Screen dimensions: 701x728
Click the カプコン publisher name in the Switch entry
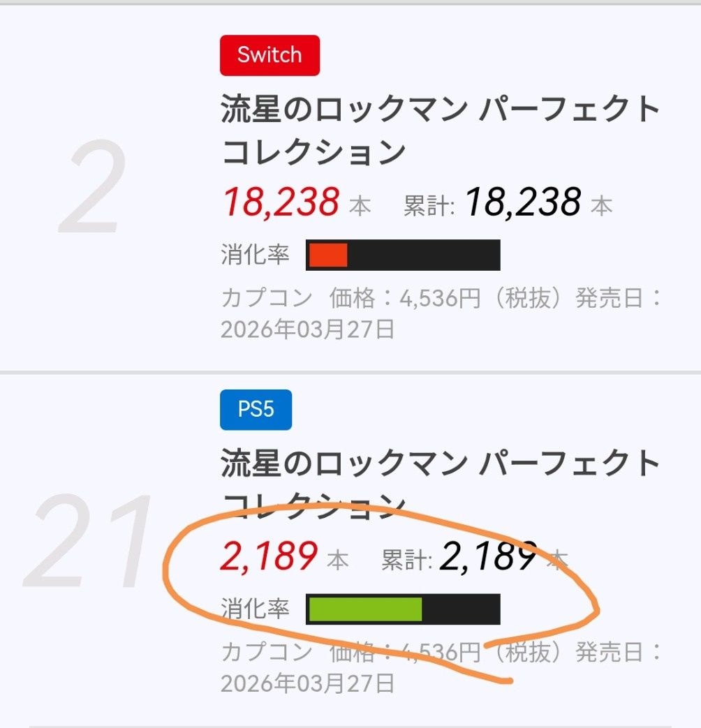click(267, 299)
